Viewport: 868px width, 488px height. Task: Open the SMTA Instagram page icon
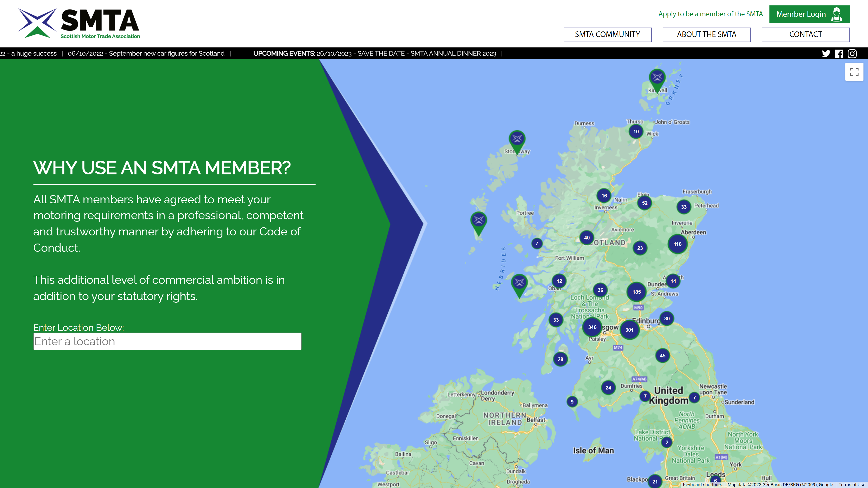tap(852, 54)
